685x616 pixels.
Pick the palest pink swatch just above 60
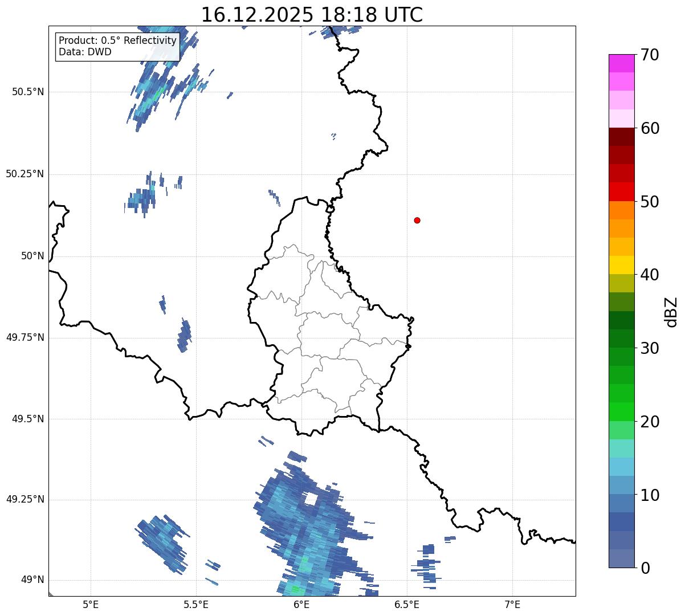click(621, 119)
